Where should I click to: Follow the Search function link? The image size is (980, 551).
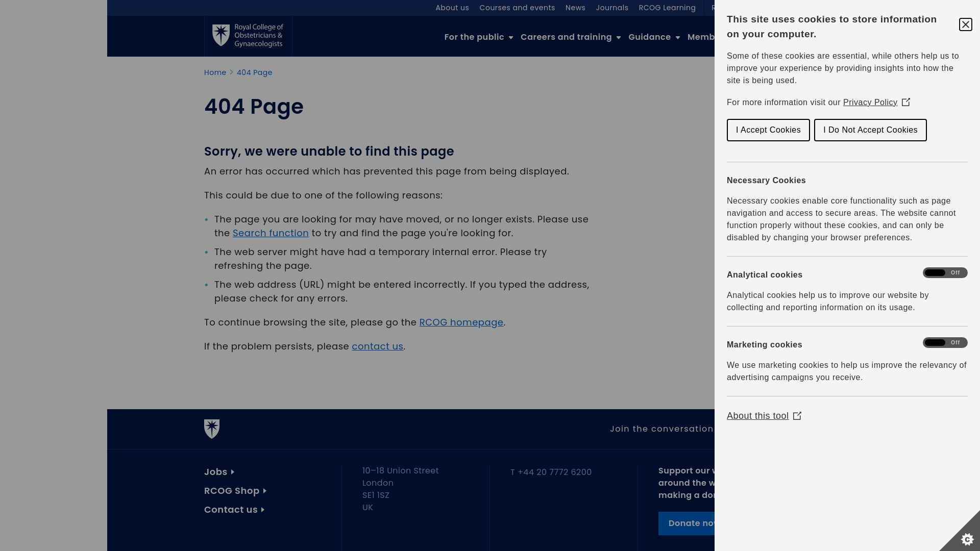tap(271, 233)
